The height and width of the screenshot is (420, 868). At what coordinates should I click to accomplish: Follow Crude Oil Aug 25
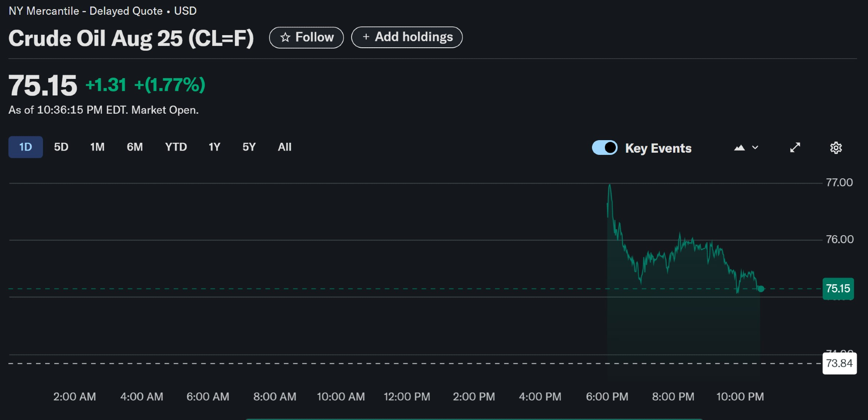coord(306,37)
